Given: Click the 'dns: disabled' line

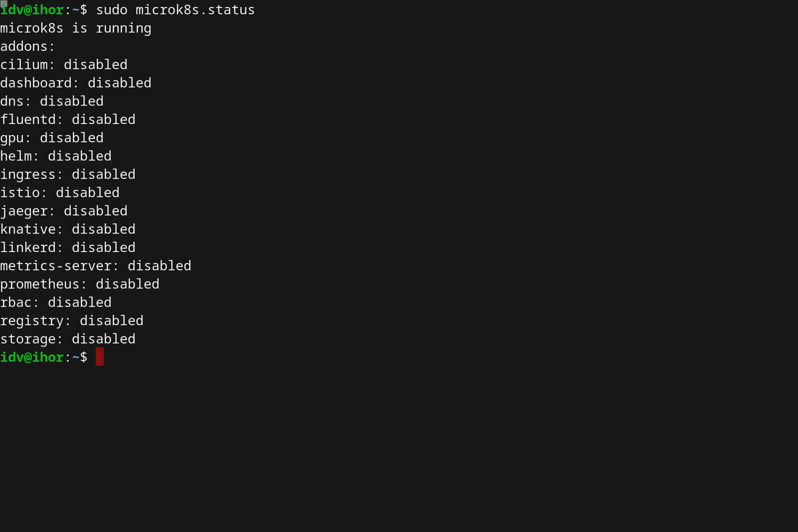Looking at the screenshot, I should [52, 101].
